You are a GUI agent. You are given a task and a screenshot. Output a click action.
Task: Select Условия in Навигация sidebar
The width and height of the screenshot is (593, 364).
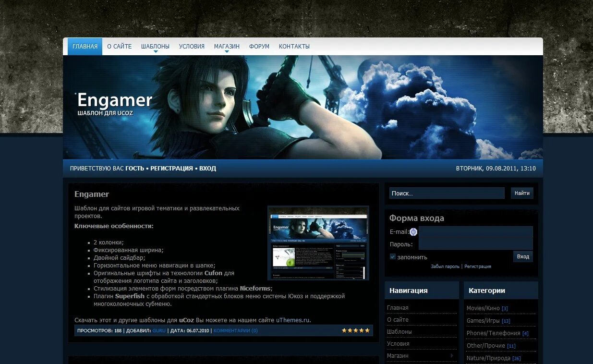coord(398,344)
